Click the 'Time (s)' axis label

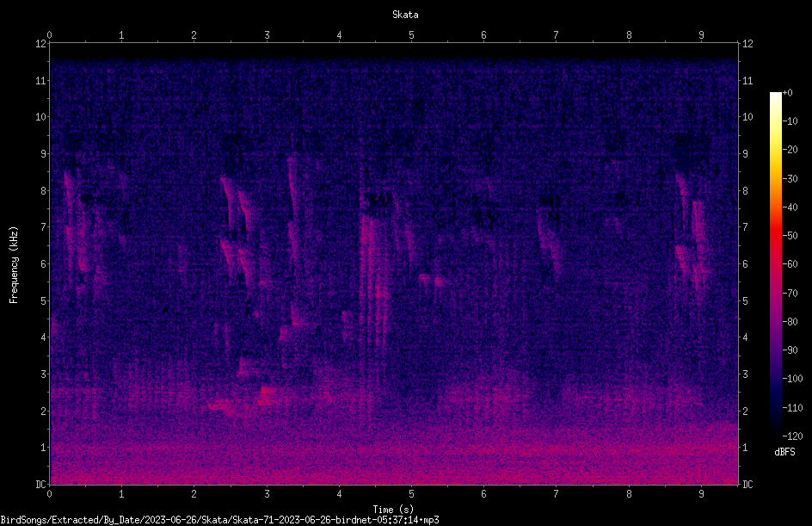click(393, 510)
